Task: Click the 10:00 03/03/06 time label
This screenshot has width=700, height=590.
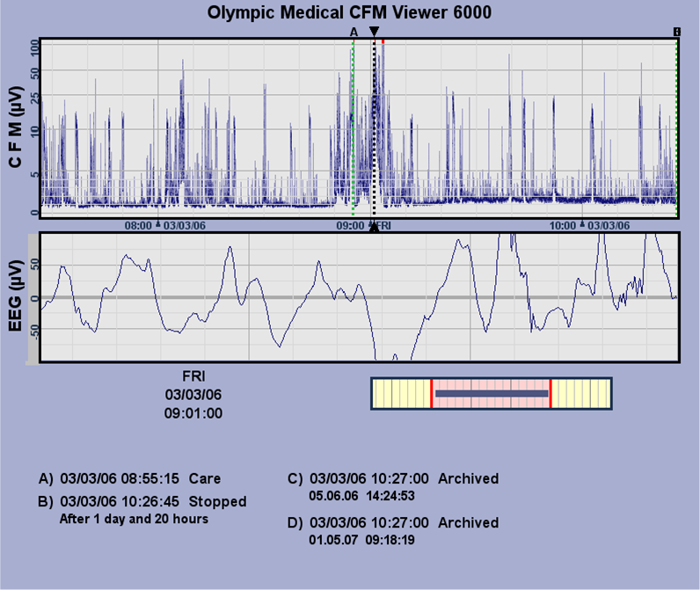Action: 589,225
